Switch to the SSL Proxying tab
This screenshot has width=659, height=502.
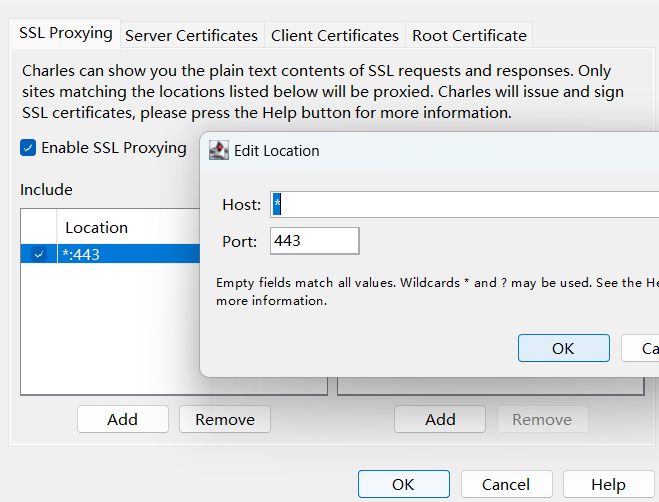click(x=66, y=33)
